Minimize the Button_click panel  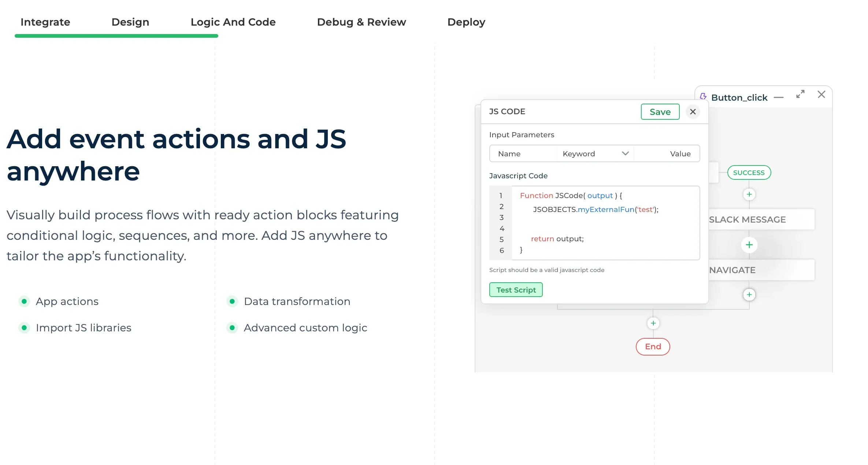(778, 97)
